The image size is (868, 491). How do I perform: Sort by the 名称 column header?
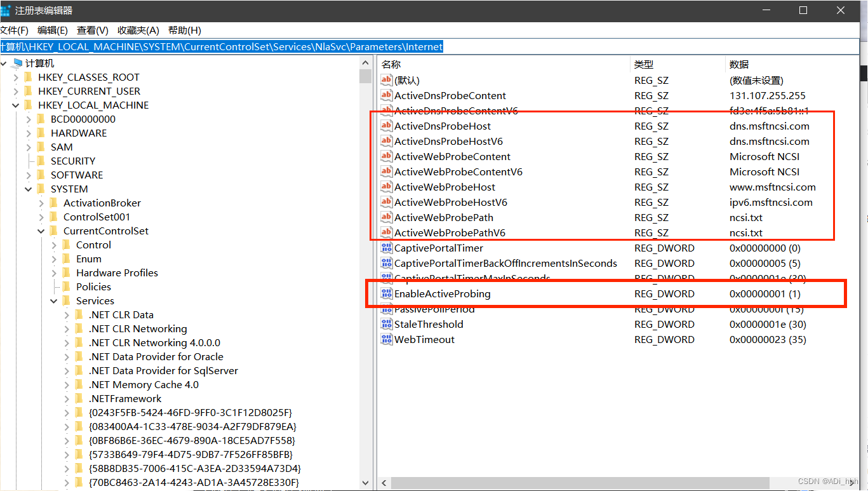pos(504,64)
